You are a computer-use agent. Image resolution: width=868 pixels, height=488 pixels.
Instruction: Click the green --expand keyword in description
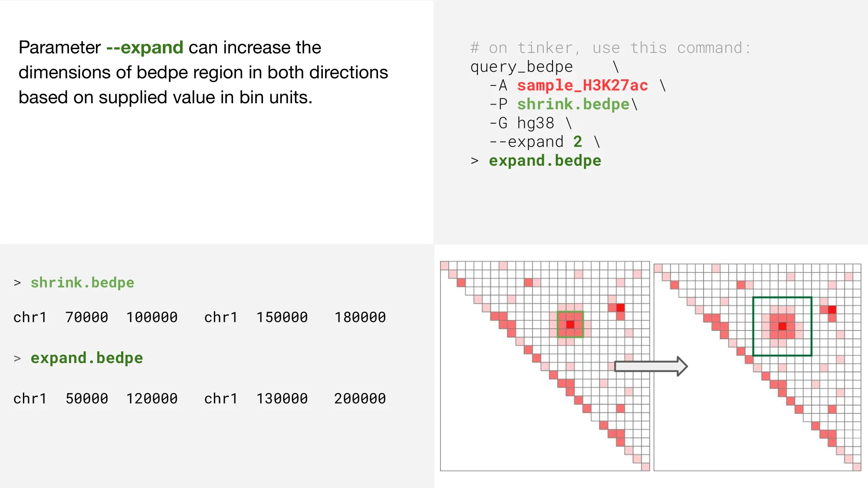point(145,47)
